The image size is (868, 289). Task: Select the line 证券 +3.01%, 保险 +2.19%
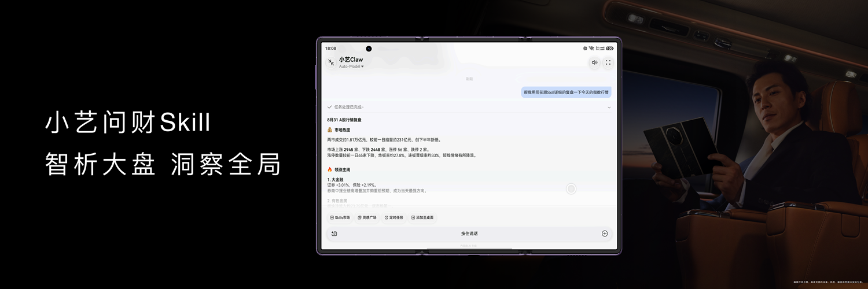pos(352,185)
